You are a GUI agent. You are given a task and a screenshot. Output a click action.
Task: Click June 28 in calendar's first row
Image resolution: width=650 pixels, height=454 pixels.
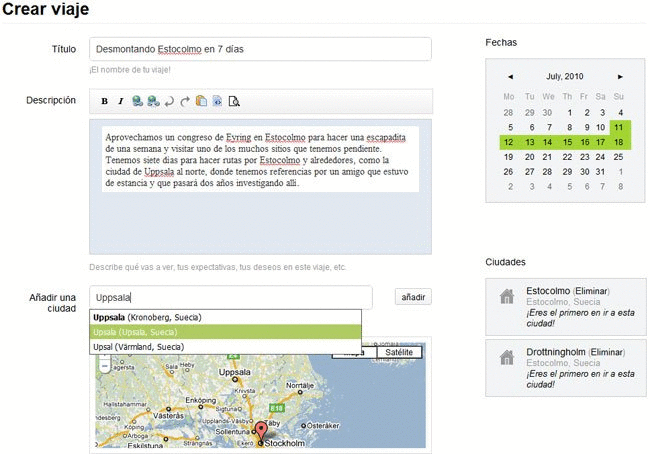[509, 113]
